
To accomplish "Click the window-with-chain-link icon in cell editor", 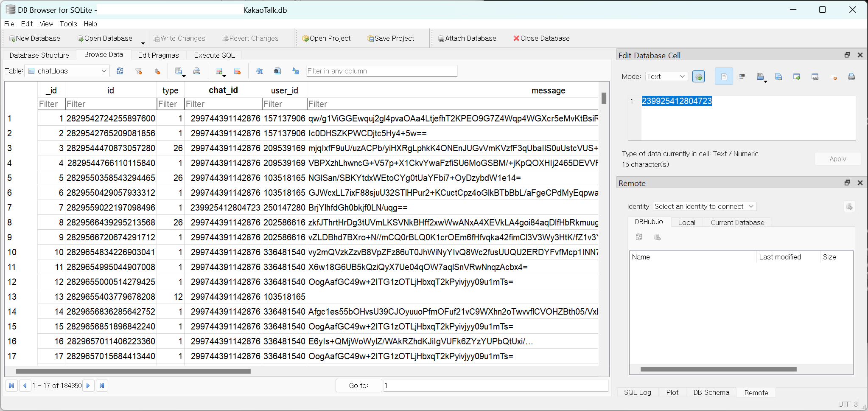I will coord(815,76).
